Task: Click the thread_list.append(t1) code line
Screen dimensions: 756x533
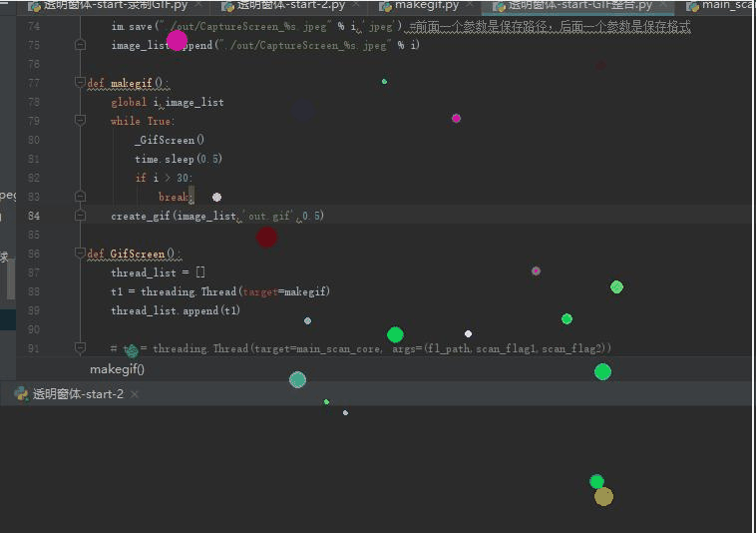Action: 176,310
